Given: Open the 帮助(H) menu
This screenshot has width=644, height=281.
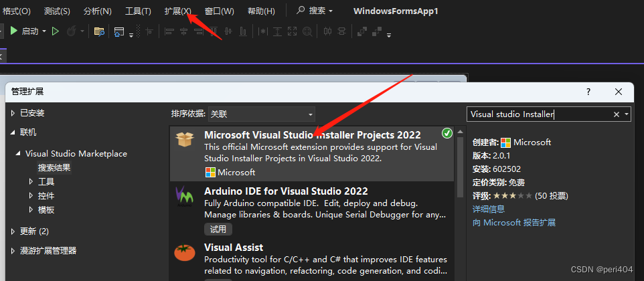Looking at the screenshot, I should (x=261, y=11).
